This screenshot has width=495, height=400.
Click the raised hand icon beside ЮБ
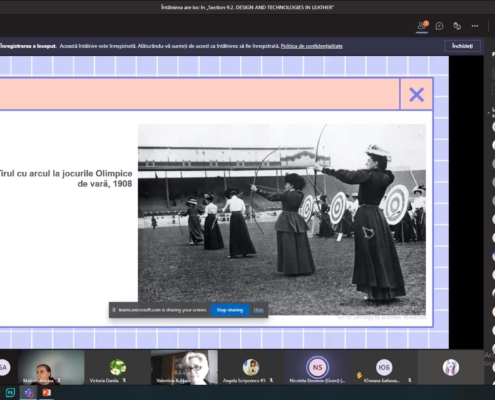359,375
